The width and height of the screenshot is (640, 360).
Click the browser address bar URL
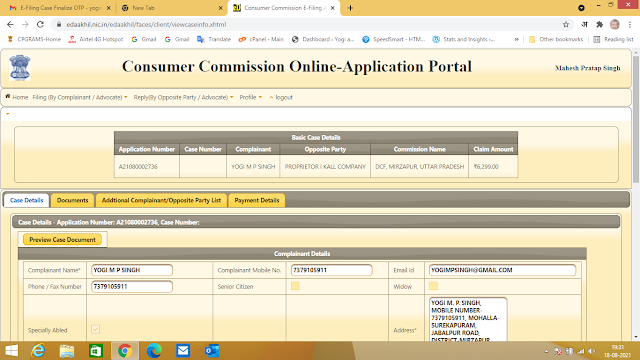click(x=146, y=24)
